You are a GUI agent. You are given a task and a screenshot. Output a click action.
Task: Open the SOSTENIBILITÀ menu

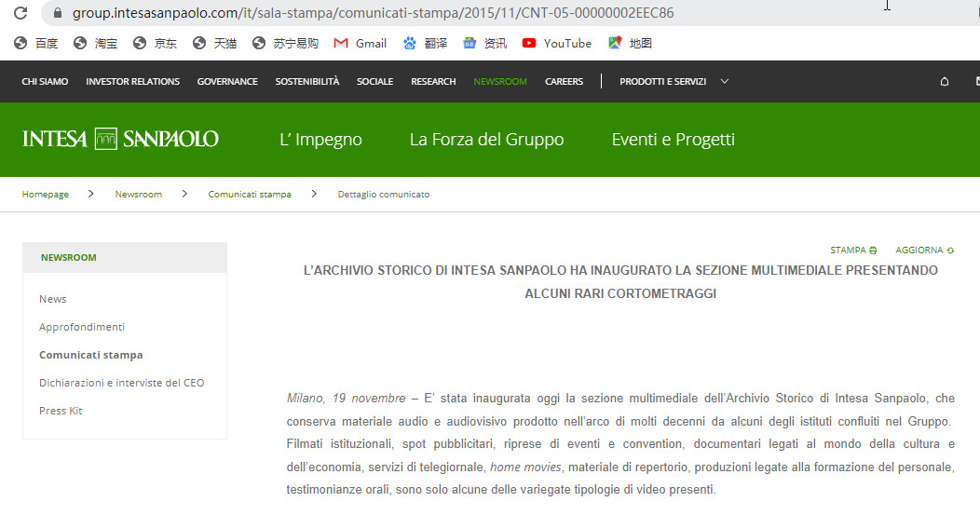307,81
